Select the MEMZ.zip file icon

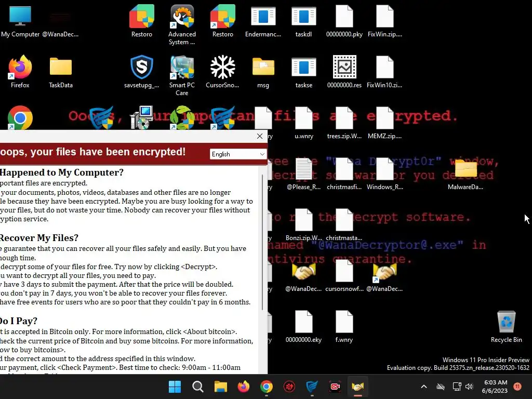[385, 123]
